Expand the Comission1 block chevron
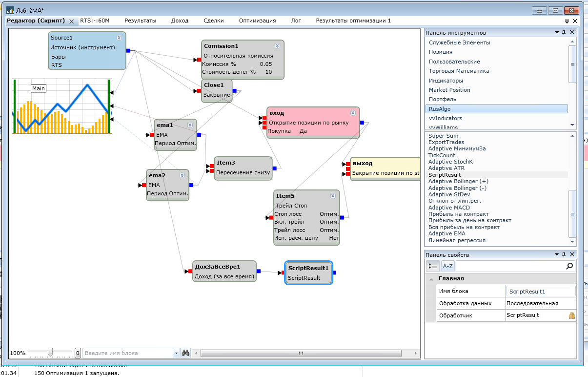Image resolution: width=588 pixels, height=377 pixels. [277, 46]
